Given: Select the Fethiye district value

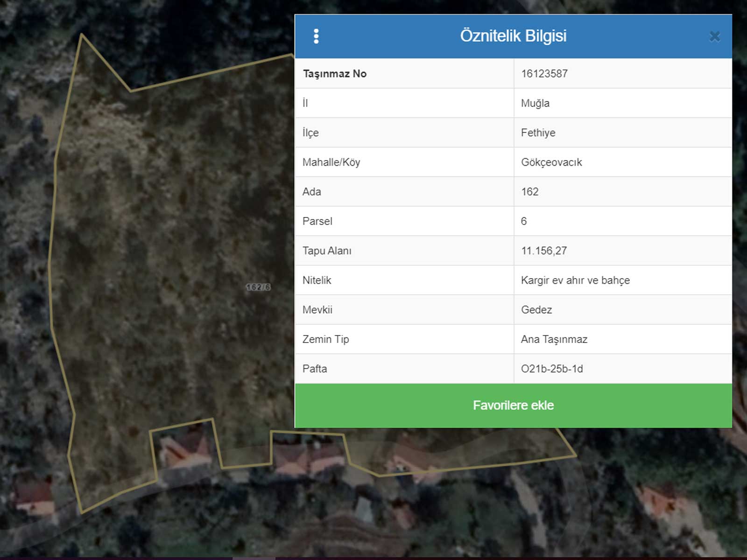Looking at the screenshot, I should tap(538, 133).
